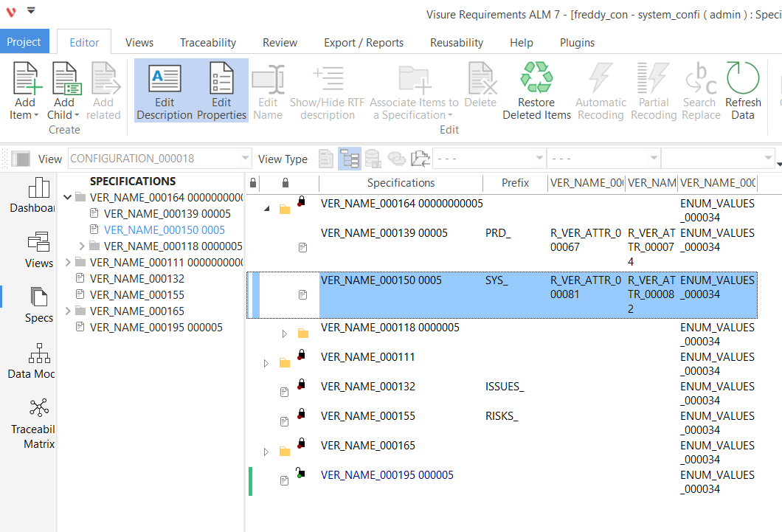Open the Project tab
Viewport: 782px width, 532px height.
click(x=24, y=42)
